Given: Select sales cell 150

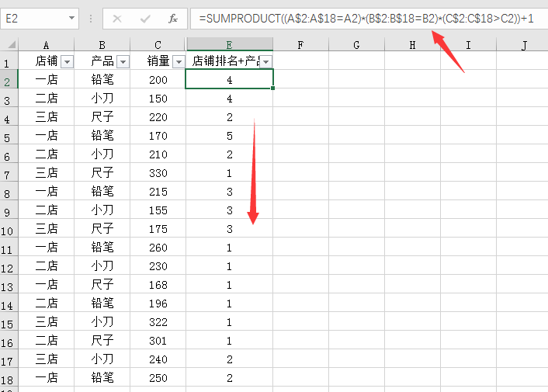Looking at the screenshot, I should point(158,99).
